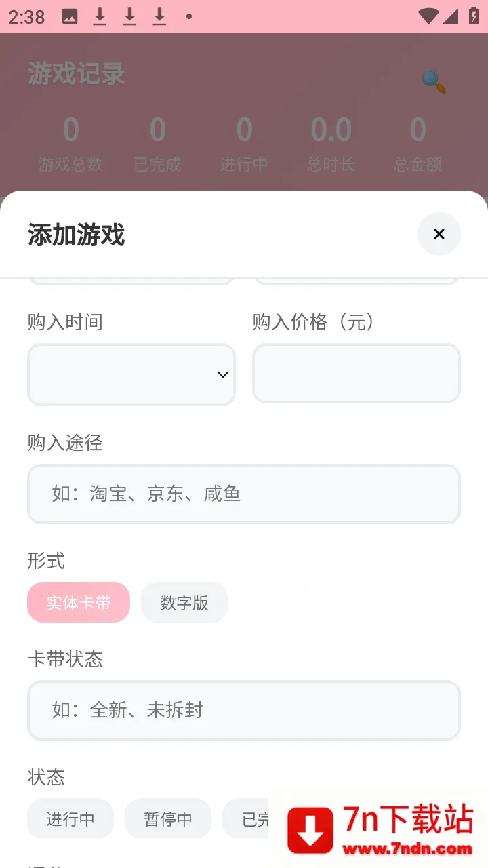This screenshot has width=488, height=868.
Task: Tap the search magnifier icon
Action: click(x=433, y=81)
